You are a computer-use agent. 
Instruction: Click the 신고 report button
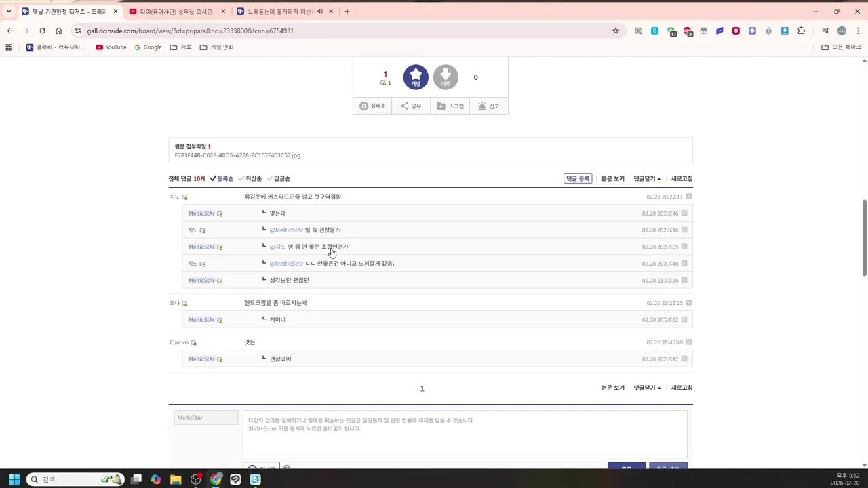pyautogui.click(x=488, y=106)
